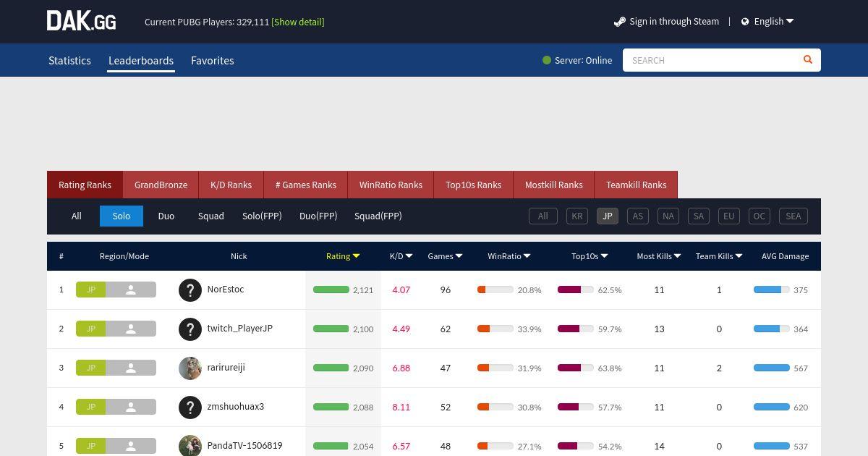
Task: Sort by Team Kills column
Action: pyautogui.click(x=719, y=256)
